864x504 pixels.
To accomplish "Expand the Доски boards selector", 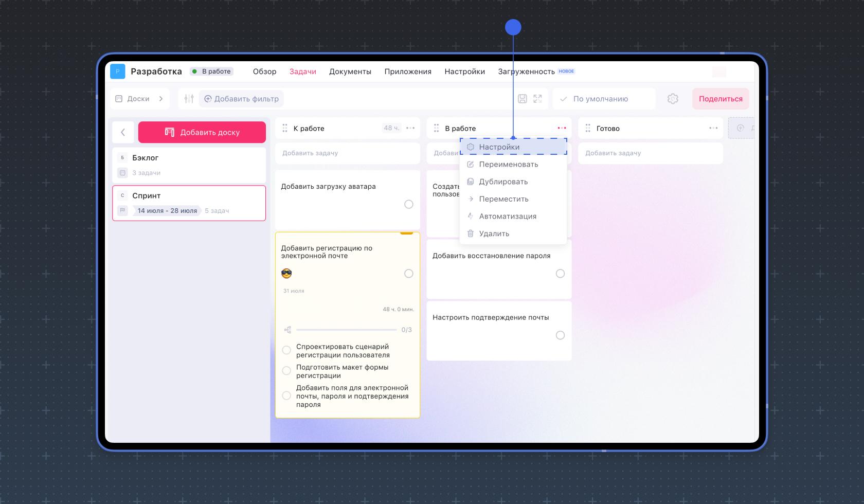I will click(139, 99).
